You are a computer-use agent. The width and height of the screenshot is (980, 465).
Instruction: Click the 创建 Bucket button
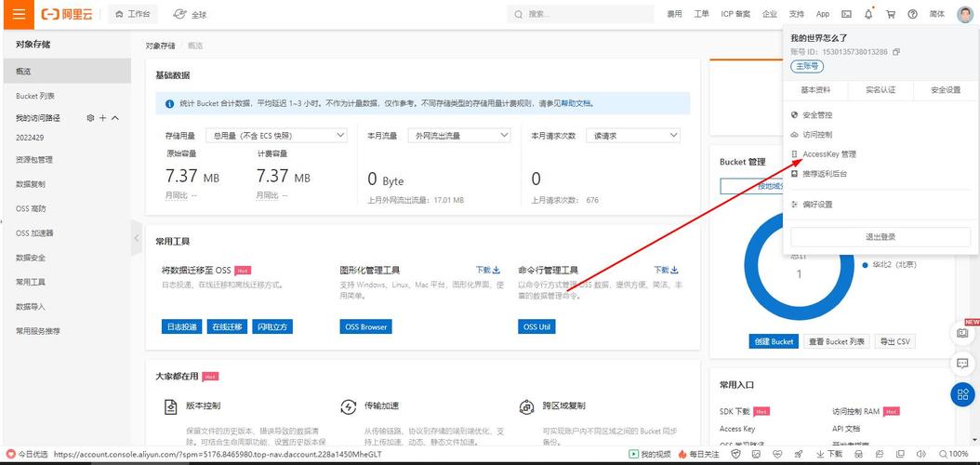coord(774,341)
